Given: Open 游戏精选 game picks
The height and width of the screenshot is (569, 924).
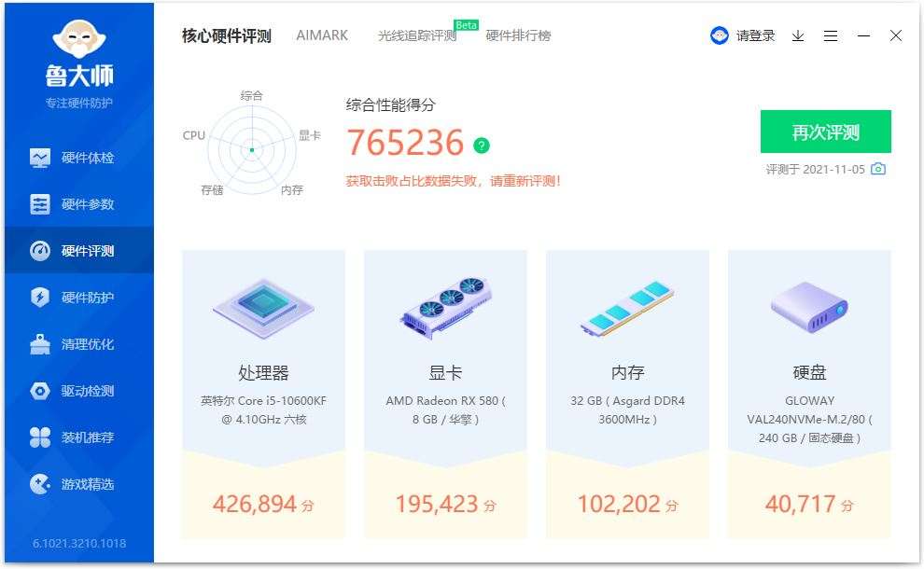Looking at the screenshot, I should click(79, 483).
